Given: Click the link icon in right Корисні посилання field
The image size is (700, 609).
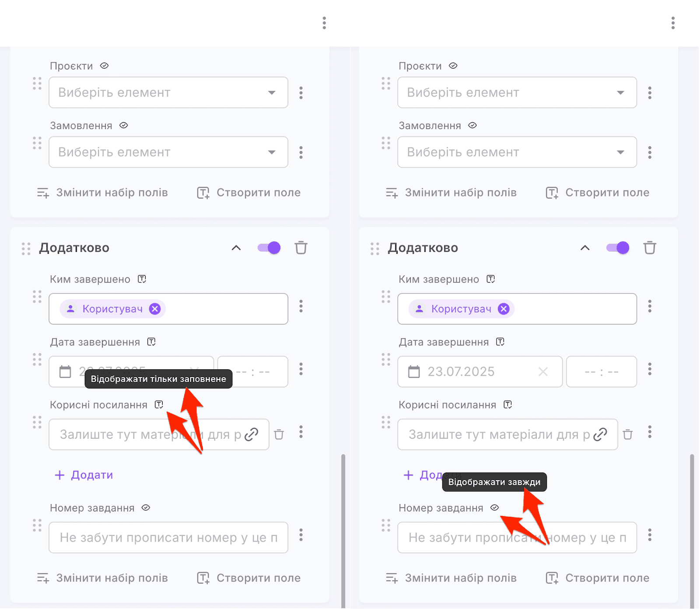Looking at the screenshot, I should pos(600,434).
